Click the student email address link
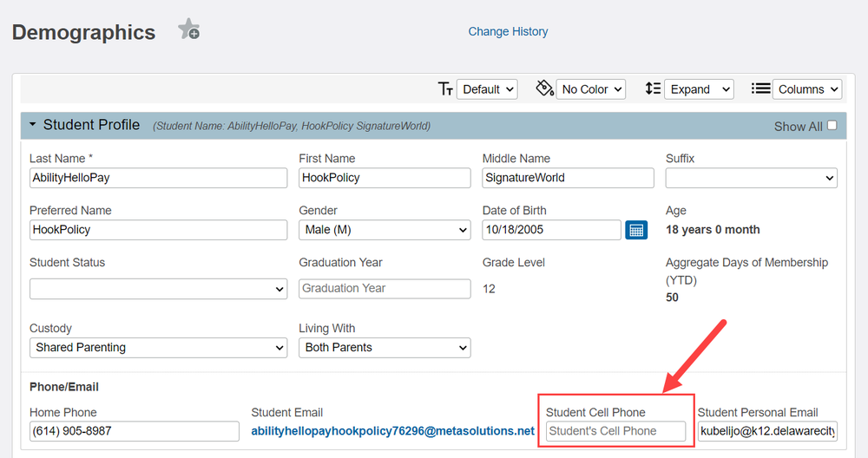The image size is (868, 458). [393, 431]
